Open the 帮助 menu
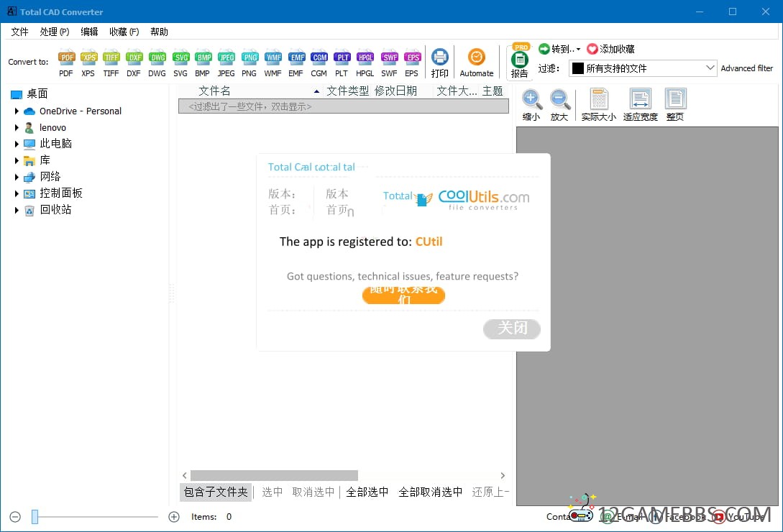Screen dimensions: 783x532 click(159, 32)
